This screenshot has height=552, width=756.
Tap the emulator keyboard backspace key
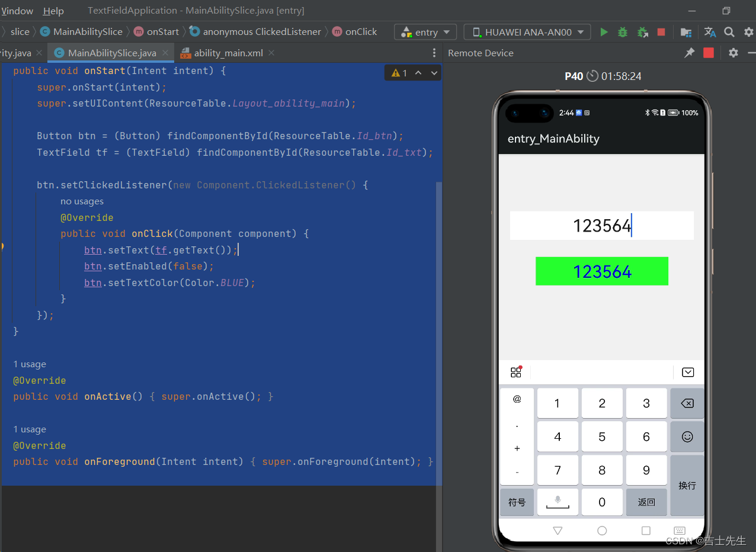687,403
